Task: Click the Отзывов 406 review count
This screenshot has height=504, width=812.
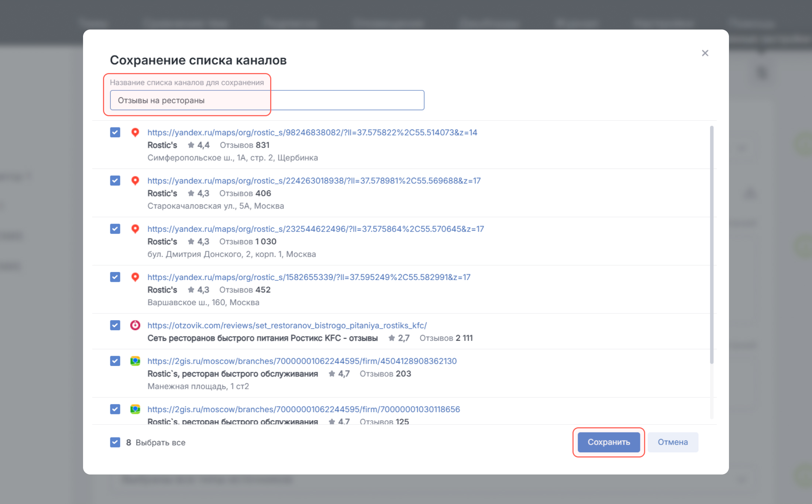Action: click(245, 193)
